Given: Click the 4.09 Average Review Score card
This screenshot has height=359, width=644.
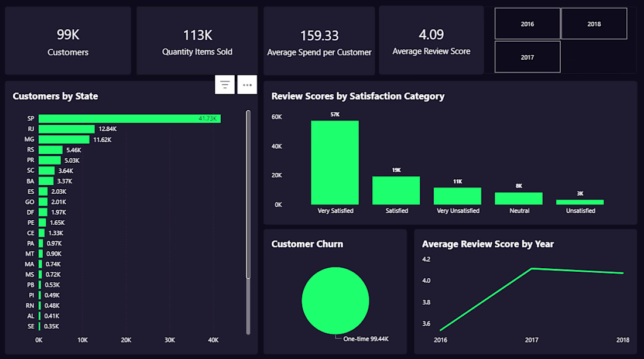Looking at the screenshot, I should [431, 40].
